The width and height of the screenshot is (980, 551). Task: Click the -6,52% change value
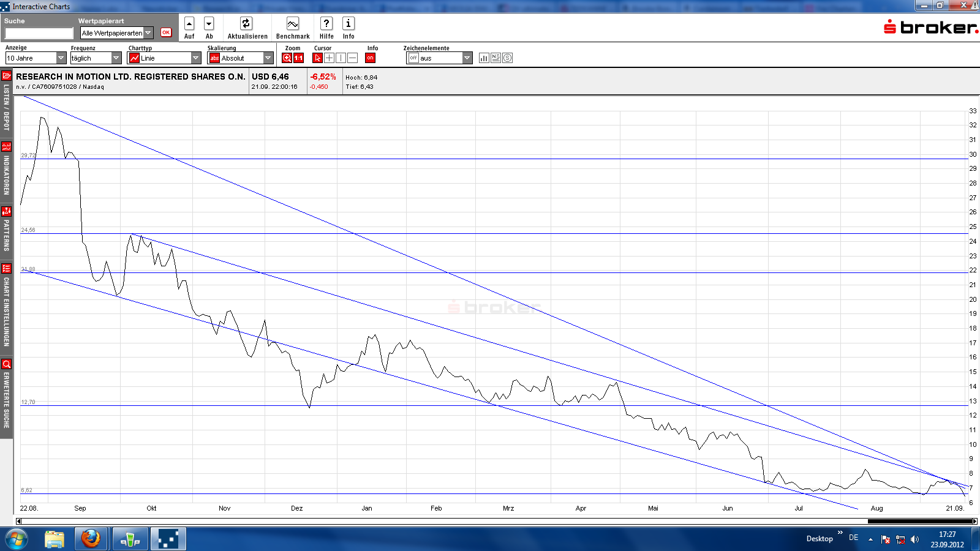coord(323,77)
